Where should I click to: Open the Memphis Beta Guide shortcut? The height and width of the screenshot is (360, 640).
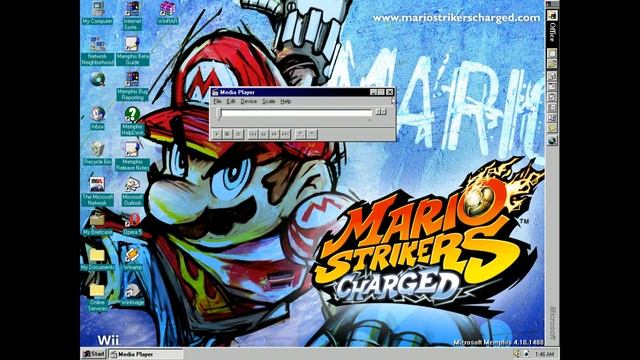click(x=132, y=51)
